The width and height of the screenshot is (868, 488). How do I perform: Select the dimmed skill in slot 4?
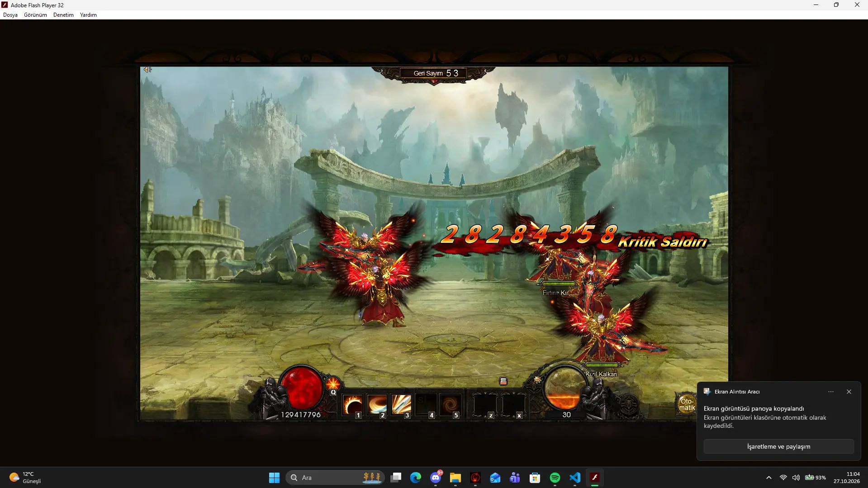click(426, 405)
